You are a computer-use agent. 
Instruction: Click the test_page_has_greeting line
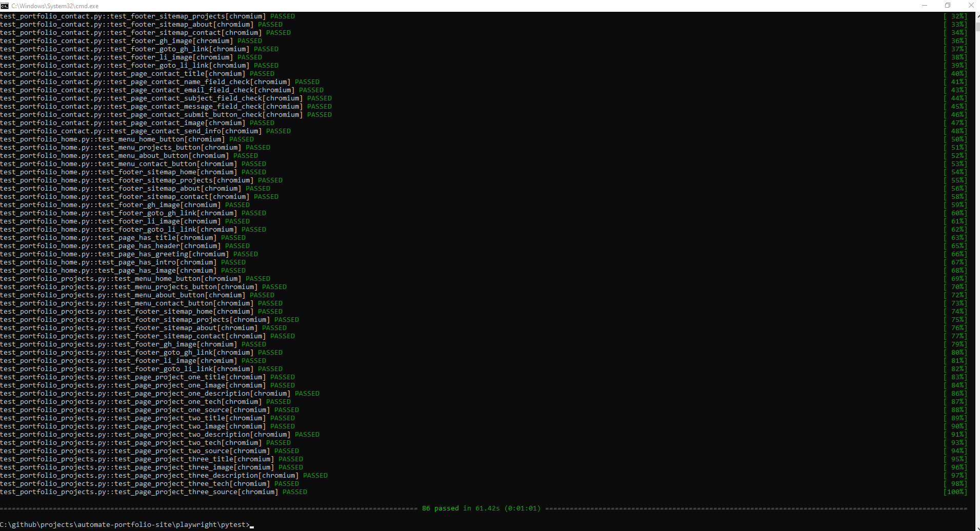(x=129, y=254)
